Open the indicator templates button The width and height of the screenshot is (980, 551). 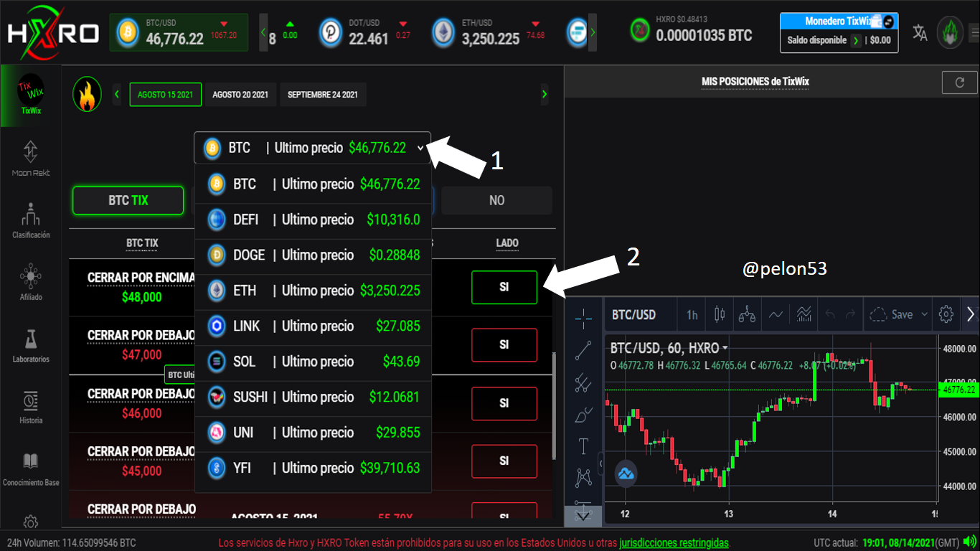coord(804,314)
